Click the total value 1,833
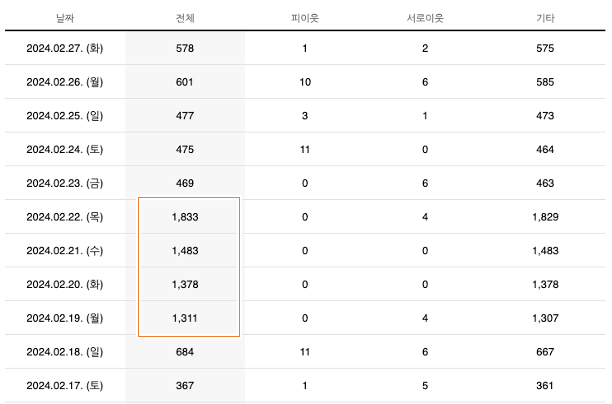The width and height of the screenshot is (612, 404). point(185,217)
